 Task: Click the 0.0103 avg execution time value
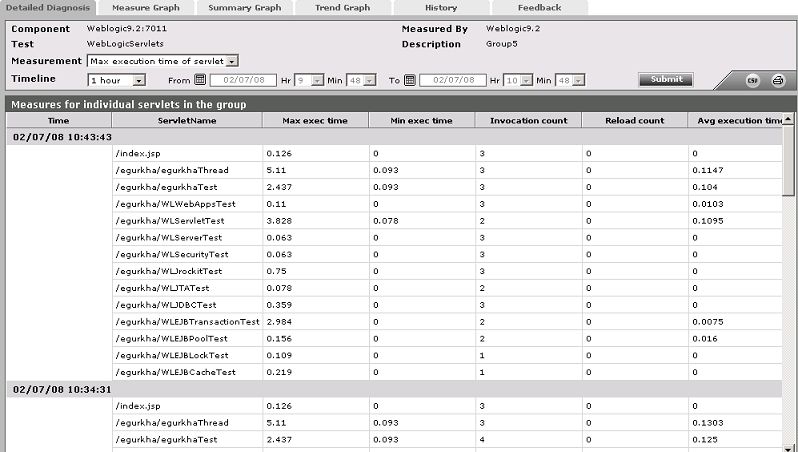pos(708,204)
